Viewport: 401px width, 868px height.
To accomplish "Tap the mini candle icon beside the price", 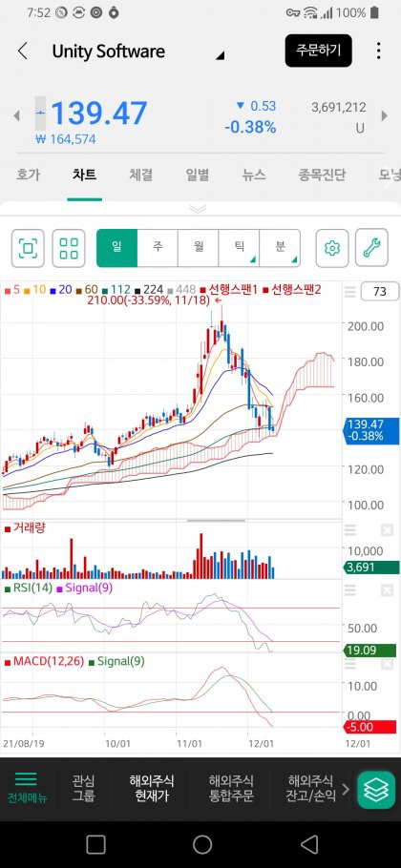I will (40, 114).
